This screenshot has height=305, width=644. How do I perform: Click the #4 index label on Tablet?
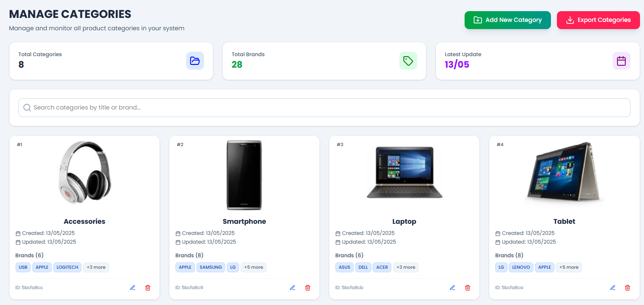click(500, 145)
